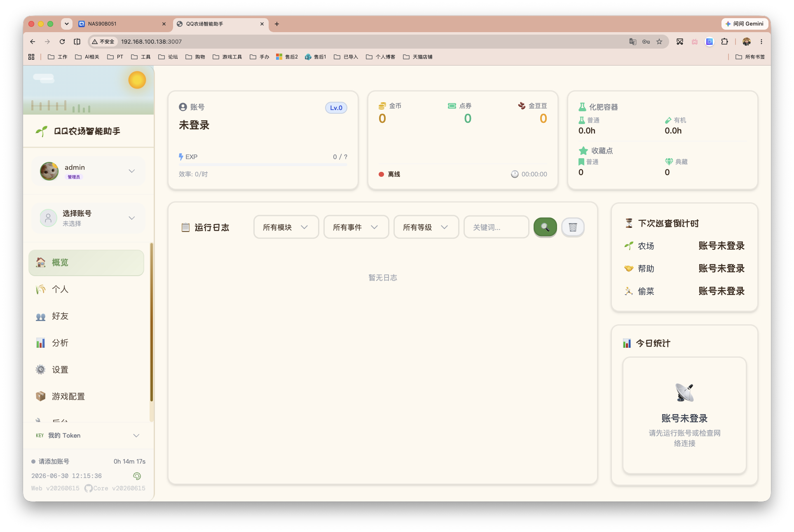794x532 pixels.
Task: Click the Lv.0 level badge
Action: [x=336, y=108]
